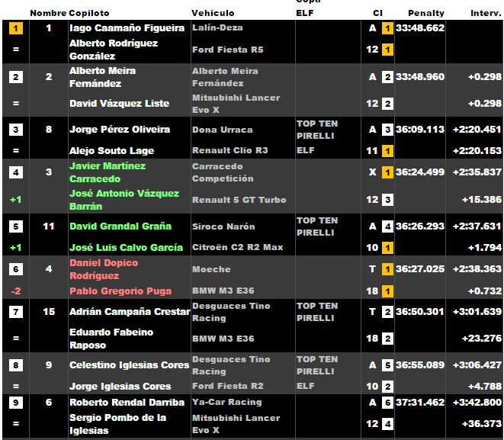Click the time 33:48.960
The height and width of the screenshot is (440, 504).
point(420,77)
